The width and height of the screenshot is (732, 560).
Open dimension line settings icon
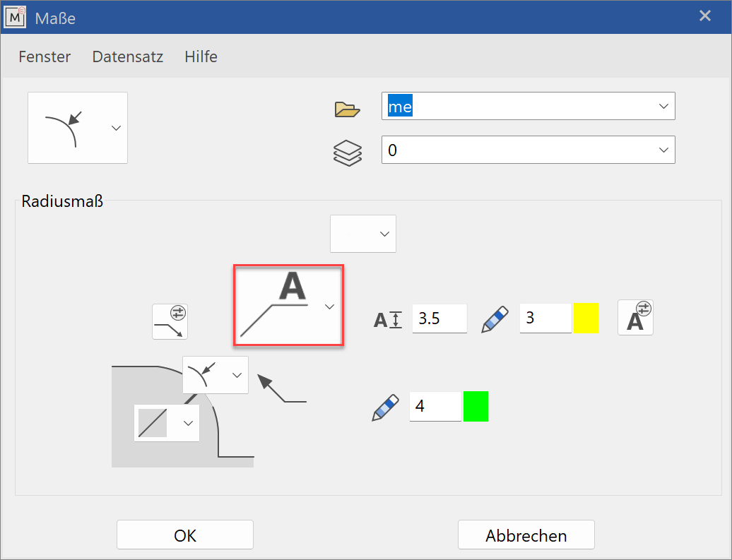coord(170,322)
